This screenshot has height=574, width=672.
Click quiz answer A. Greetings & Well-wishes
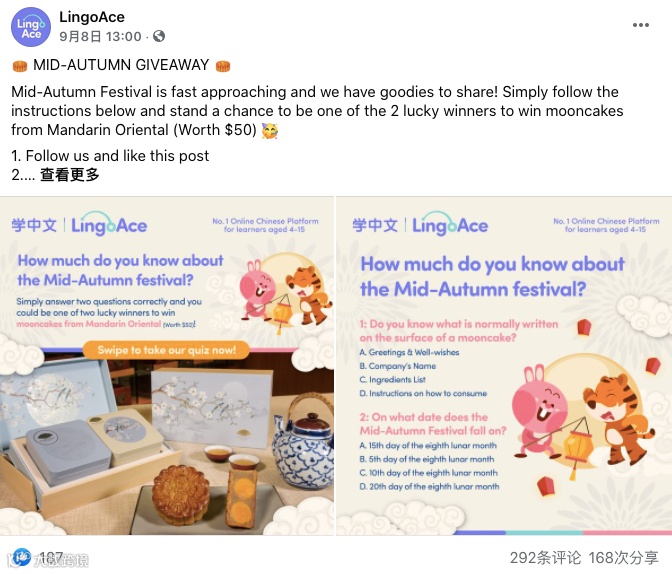point(409,352)
